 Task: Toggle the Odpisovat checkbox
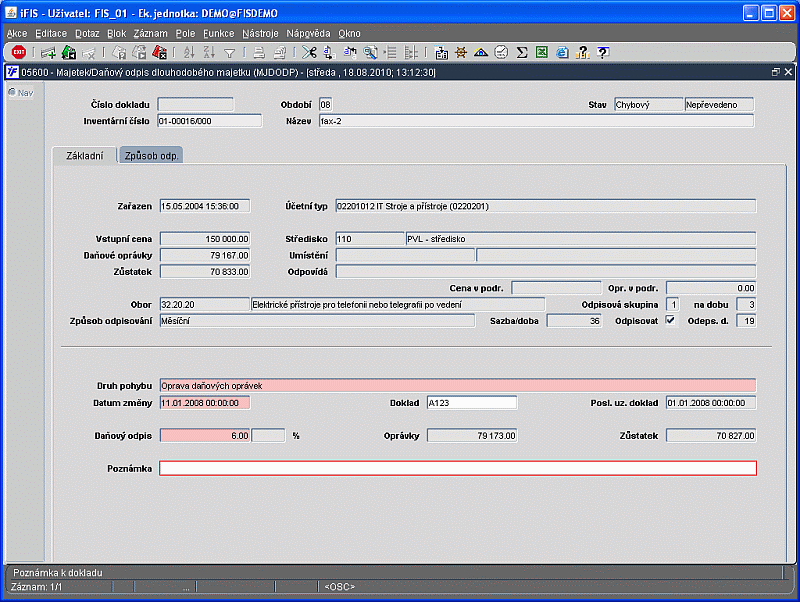click(670, 320)
